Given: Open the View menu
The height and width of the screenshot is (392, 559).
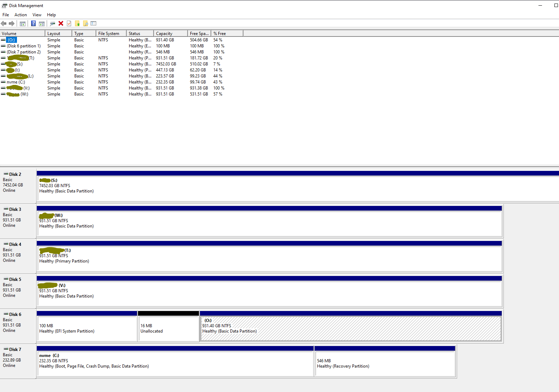Looking at the screenshot, I should (37, 15).
